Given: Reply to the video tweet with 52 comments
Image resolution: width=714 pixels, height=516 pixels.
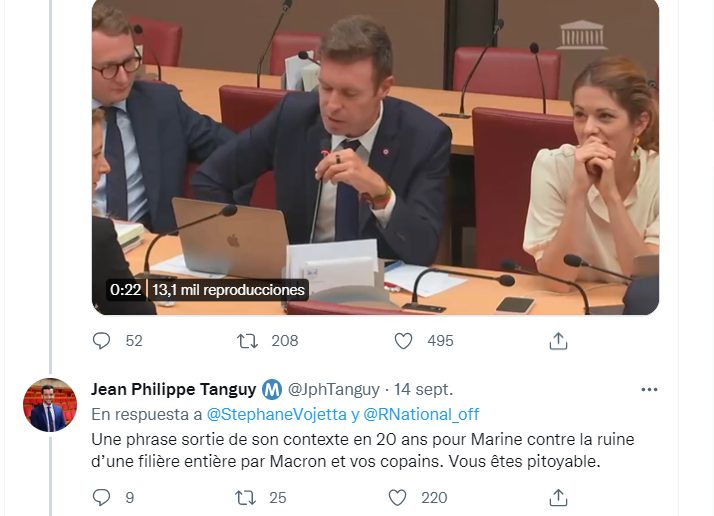Looking at the screenshot, I should [102, 341].
